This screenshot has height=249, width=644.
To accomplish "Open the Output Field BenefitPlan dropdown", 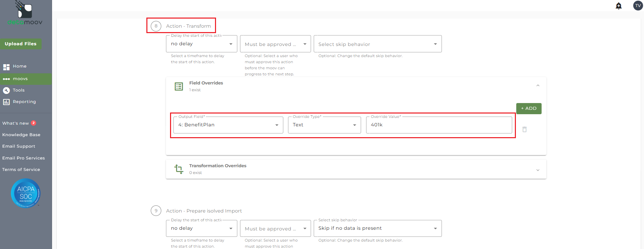I will click(x=228, y=125).
